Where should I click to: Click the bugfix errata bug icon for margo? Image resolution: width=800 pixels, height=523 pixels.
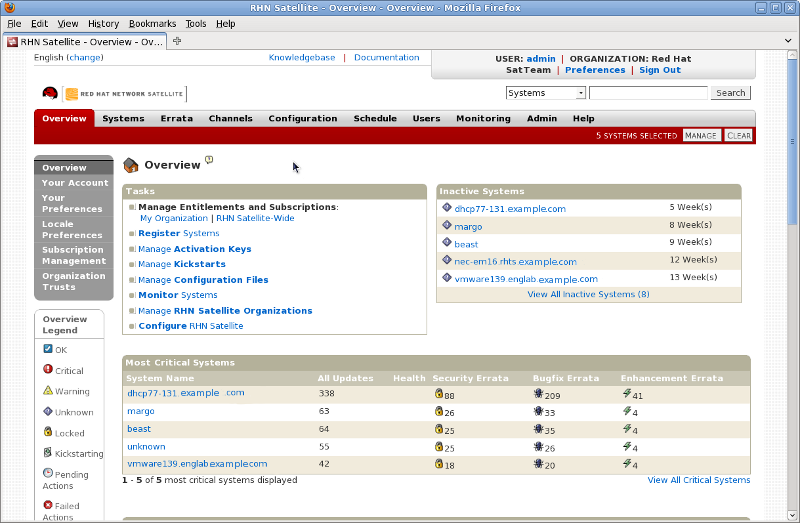coord(538,412)
